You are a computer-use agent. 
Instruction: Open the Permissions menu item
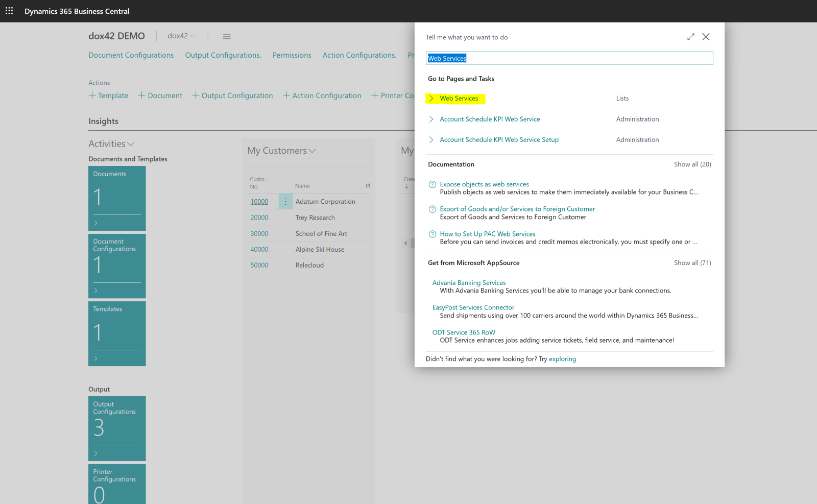(x=292, y=55)
